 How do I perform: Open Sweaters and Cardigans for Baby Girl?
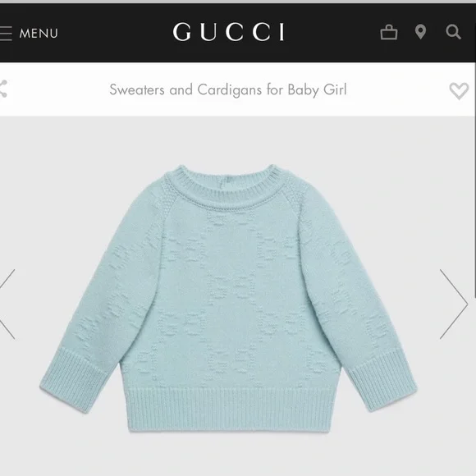(x=228, y=89)
